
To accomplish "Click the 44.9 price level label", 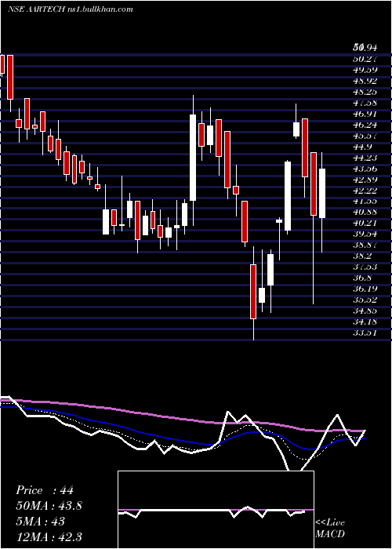I will click(362, 147).
